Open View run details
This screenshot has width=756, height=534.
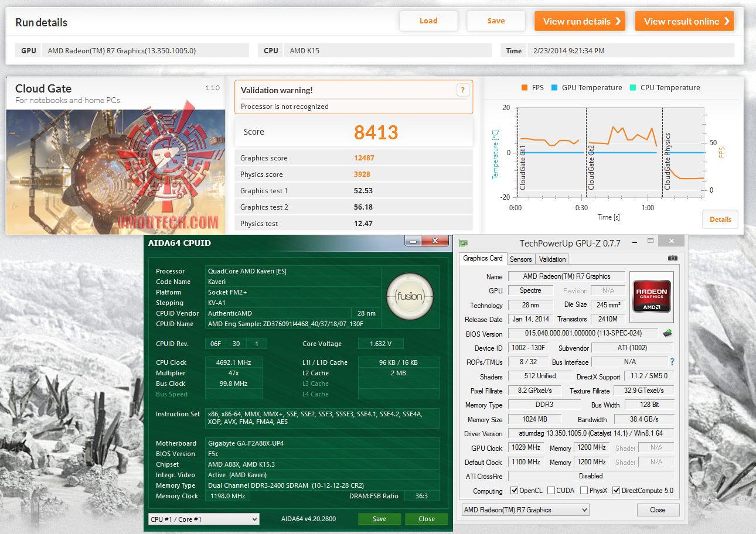coord(580,21)
